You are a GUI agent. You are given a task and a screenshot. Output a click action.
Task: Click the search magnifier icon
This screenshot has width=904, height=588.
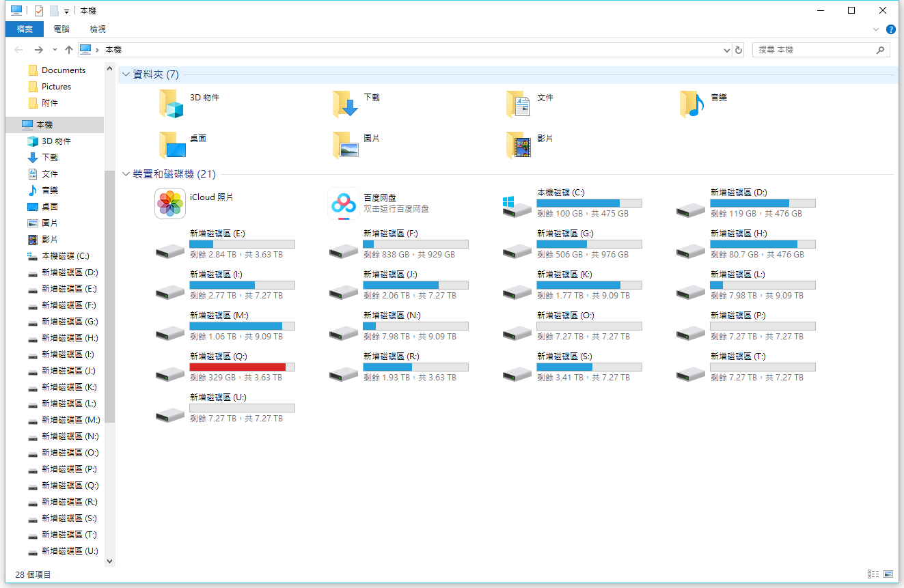pos(881,50)
